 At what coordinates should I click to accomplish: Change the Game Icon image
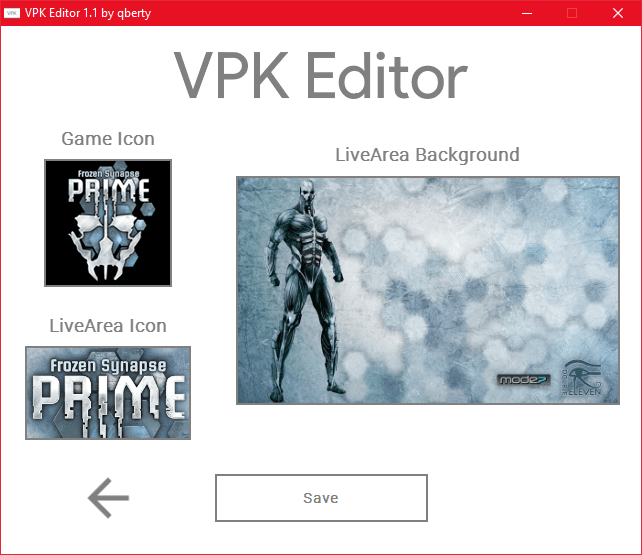click(x=108, y=223)
